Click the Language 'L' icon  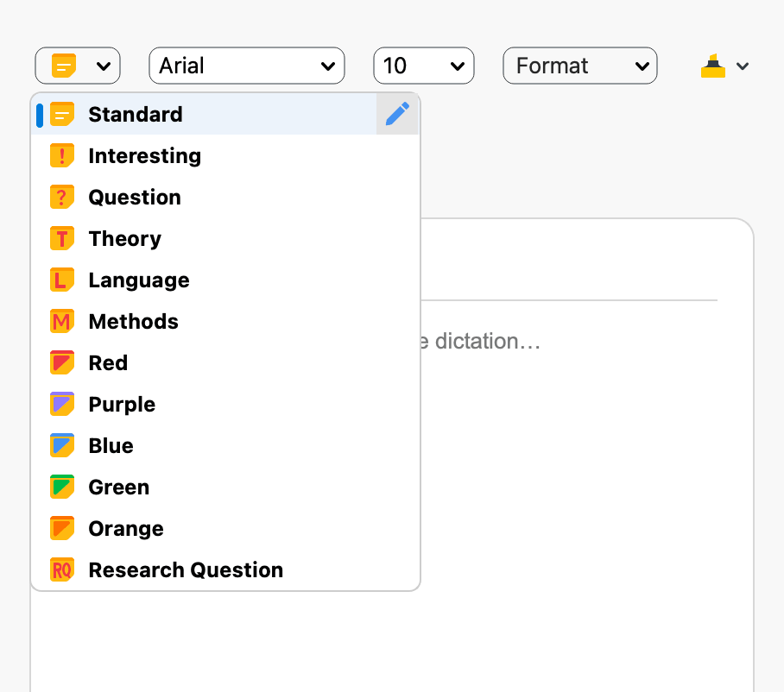coord(61,280)
